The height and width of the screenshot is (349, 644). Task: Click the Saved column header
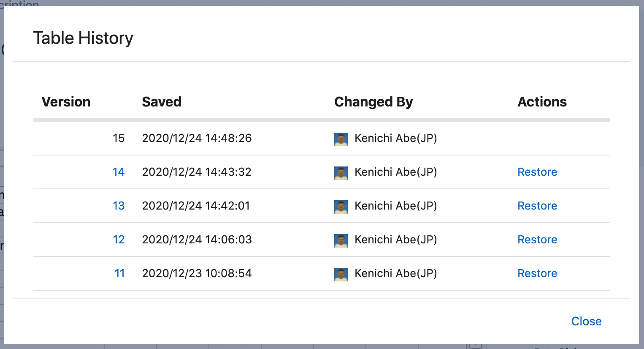click(162, 102)
